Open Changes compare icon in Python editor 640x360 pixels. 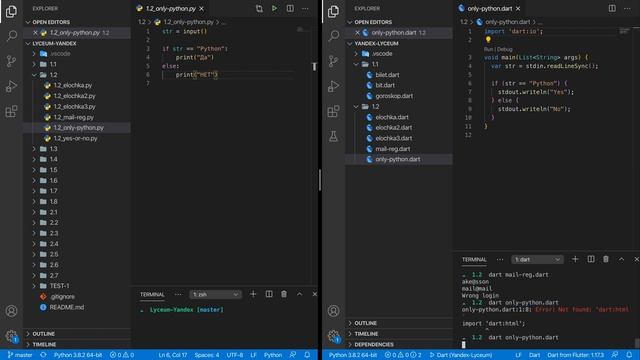259,8
